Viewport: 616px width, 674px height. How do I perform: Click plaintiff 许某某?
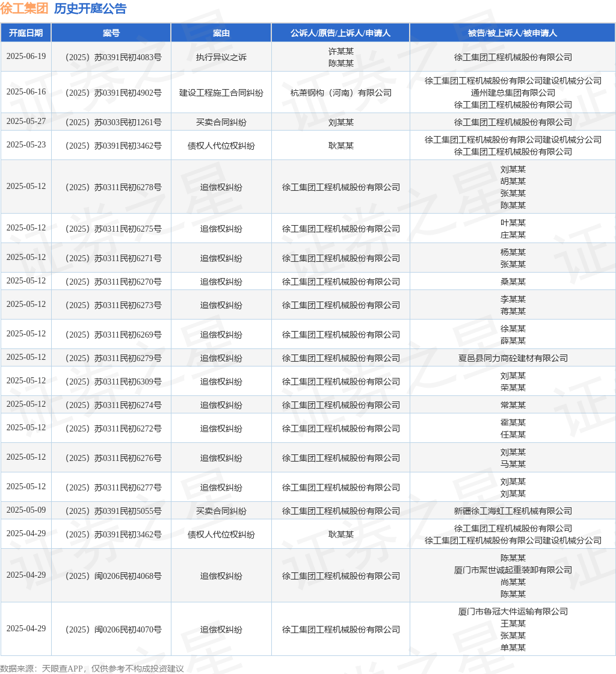(341, 51)
